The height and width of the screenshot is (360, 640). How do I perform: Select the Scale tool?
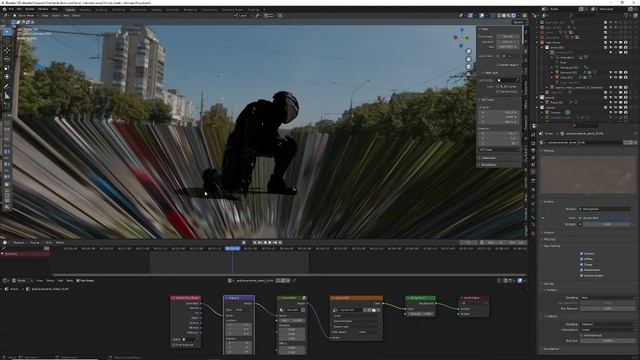pos(7,68)
